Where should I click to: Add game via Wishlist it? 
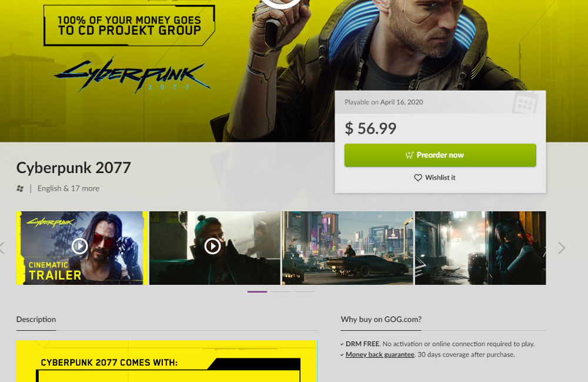(435, 178)
